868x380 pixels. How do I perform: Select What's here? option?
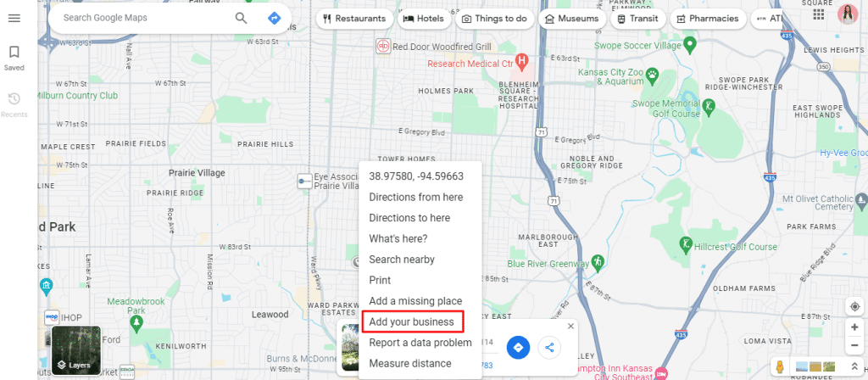tap(398, 238)
